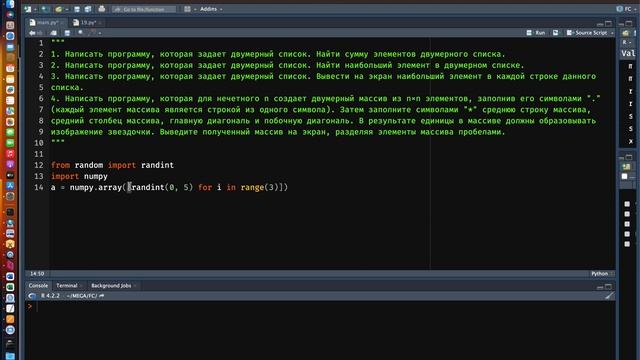The height and width of the screenshot is (360, 640).
Task: Close the 19.py tab
Action: pyautogui.click(x=100, y=23)
